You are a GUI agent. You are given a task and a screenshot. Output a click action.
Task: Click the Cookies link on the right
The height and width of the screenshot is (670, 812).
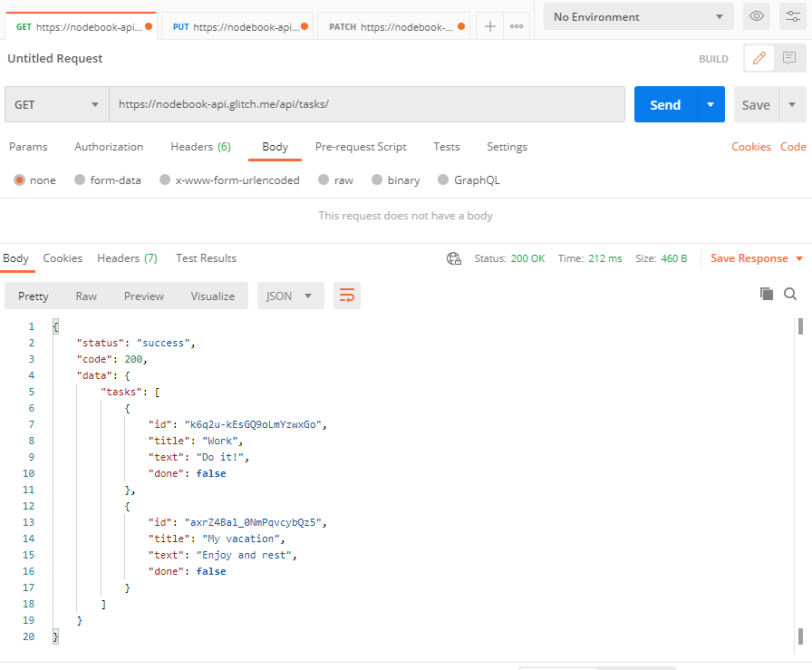(750, 147)
